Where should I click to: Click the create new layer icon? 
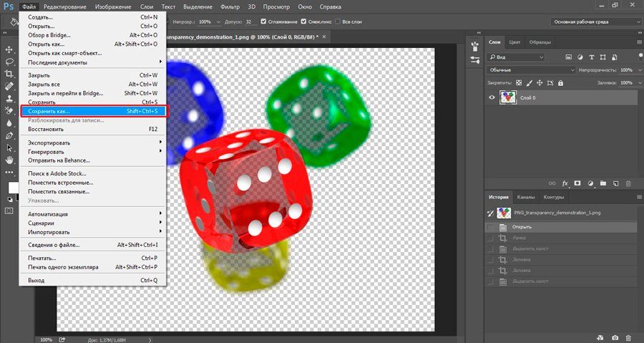[x=615, y=183]
